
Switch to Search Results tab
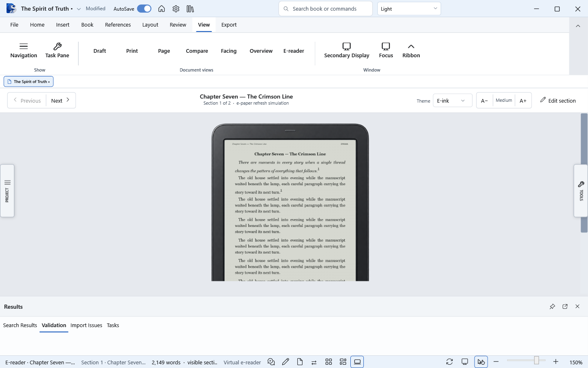[x=20, y=325]
